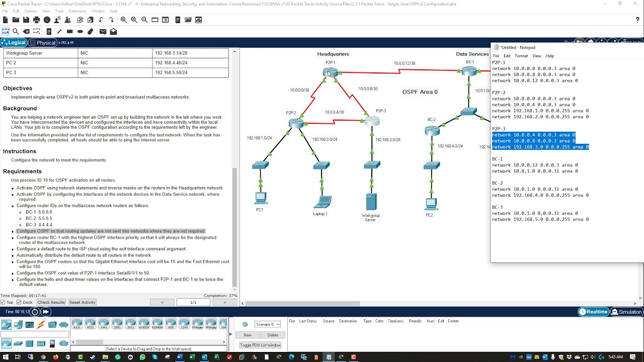Select the Add Simple PDU envelope
Viewport: 644px width, 362px height.
click(103, 31)
